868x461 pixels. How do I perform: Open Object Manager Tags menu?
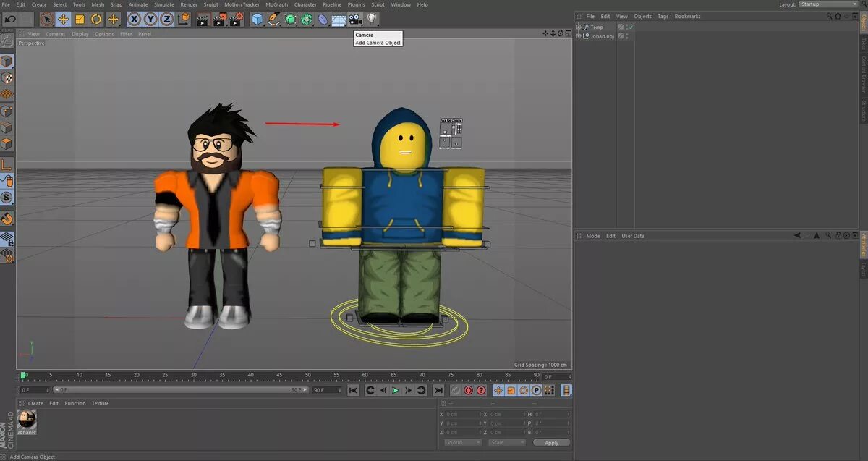point(663,16)
